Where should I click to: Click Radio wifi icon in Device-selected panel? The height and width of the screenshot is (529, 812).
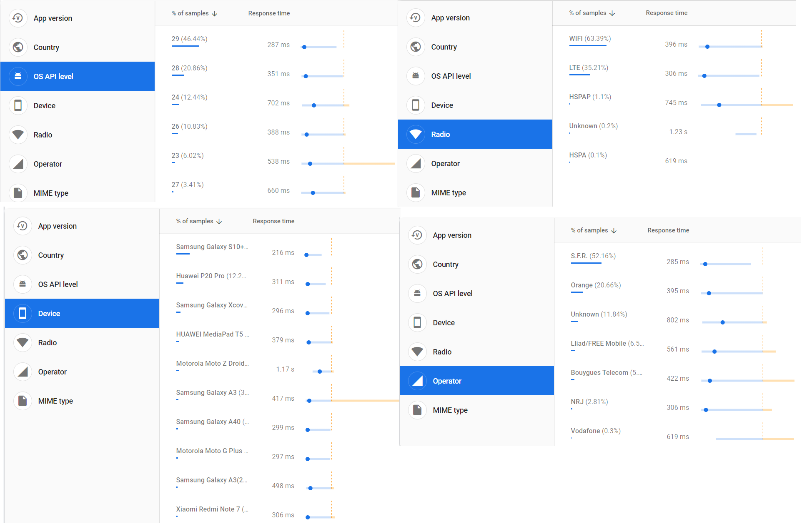click(x=23, y=342)
